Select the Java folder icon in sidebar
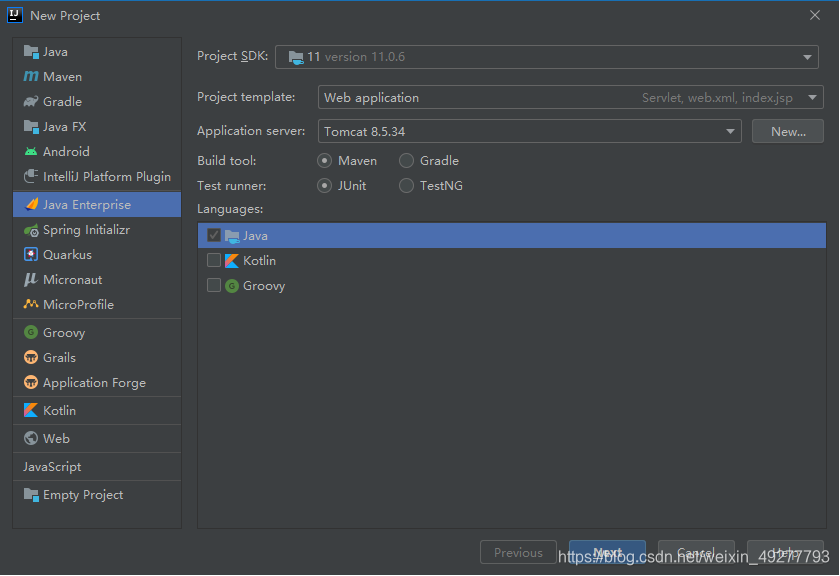Image resolution: width=840 pixels, height=576 pixels. (31, 52)
